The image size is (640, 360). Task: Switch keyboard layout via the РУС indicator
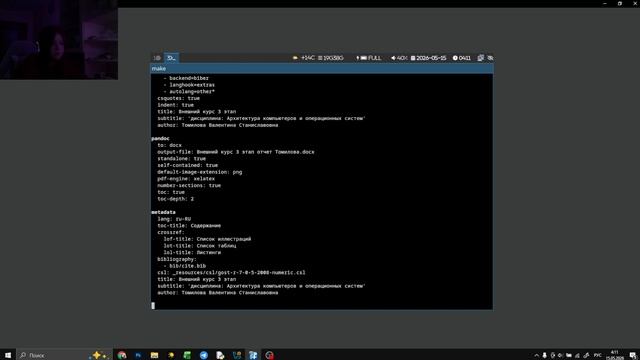point(598,356)
